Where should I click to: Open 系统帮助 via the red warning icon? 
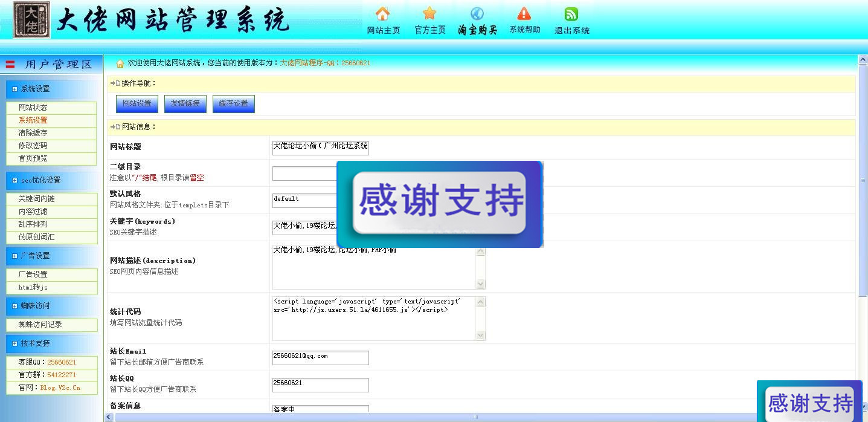coord(524,13)
